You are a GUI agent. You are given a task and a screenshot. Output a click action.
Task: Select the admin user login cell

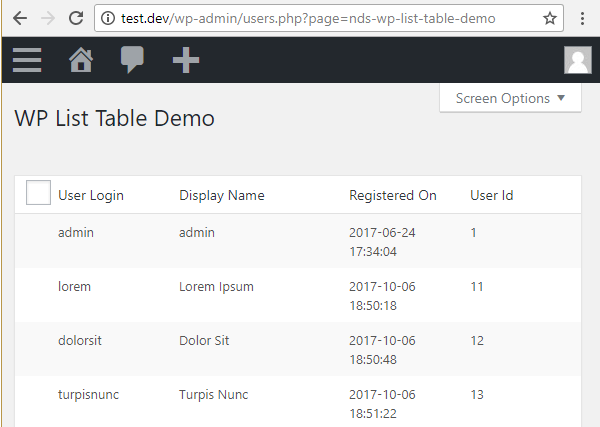tap(76, 233)
